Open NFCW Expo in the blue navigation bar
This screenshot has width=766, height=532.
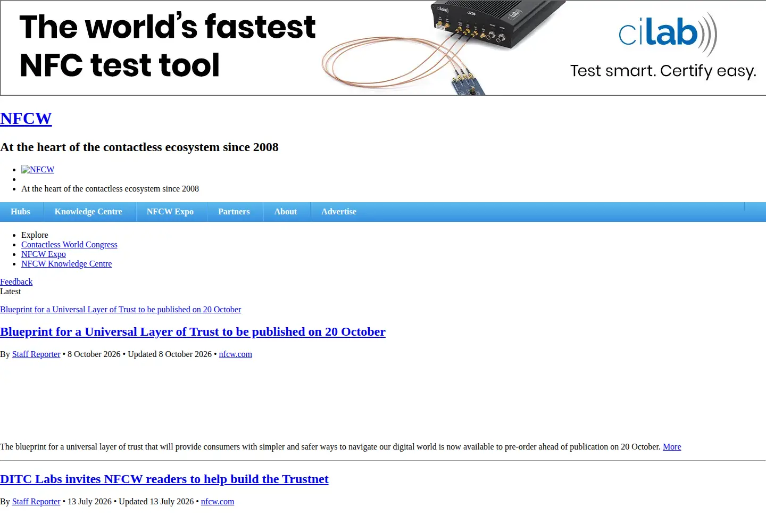click(170, 212)
